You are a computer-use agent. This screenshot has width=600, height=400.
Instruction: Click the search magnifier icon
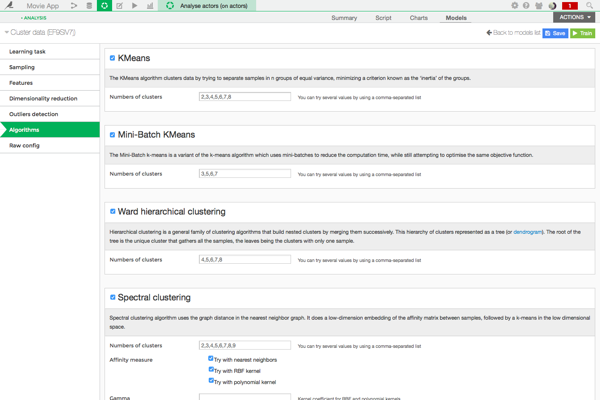point(590,6)
